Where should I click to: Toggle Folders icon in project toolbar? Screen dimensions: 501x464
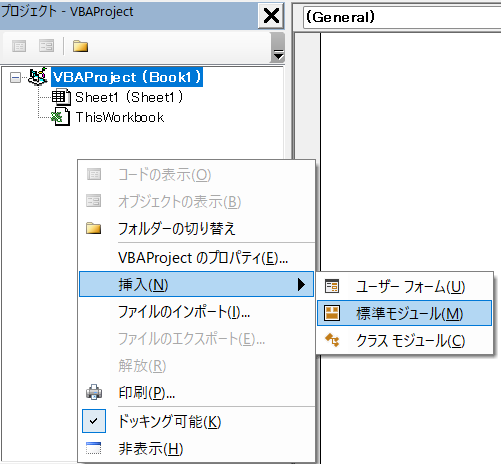tap(80, 46)
